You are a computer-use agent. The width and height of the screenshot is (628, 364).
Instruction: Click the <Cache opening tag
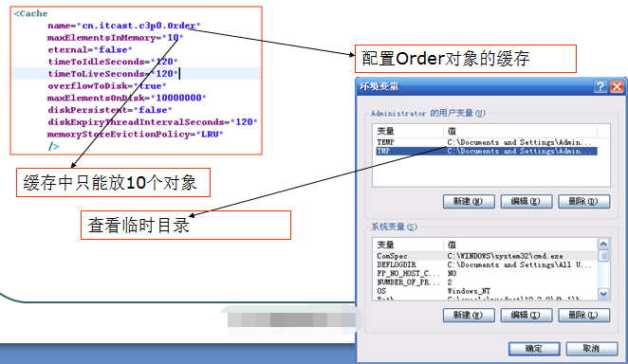tap(30, 13)
